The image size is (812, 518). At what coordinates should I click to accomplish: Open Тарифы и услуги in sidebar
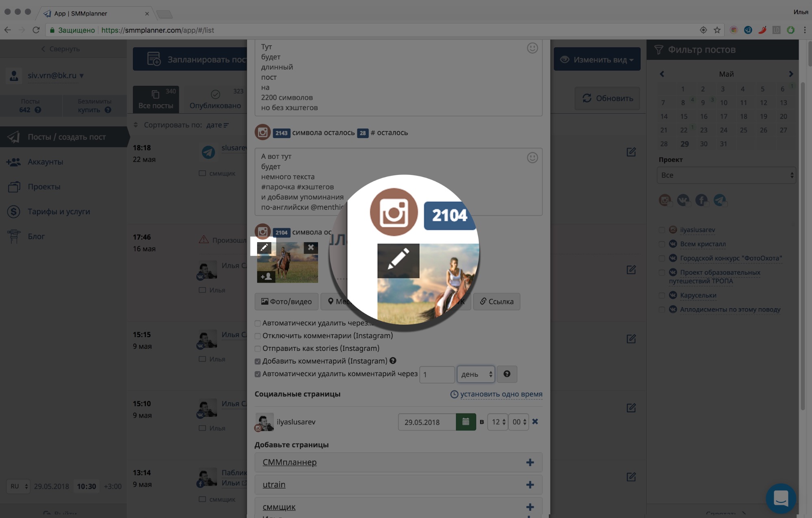tap(59, 211)
